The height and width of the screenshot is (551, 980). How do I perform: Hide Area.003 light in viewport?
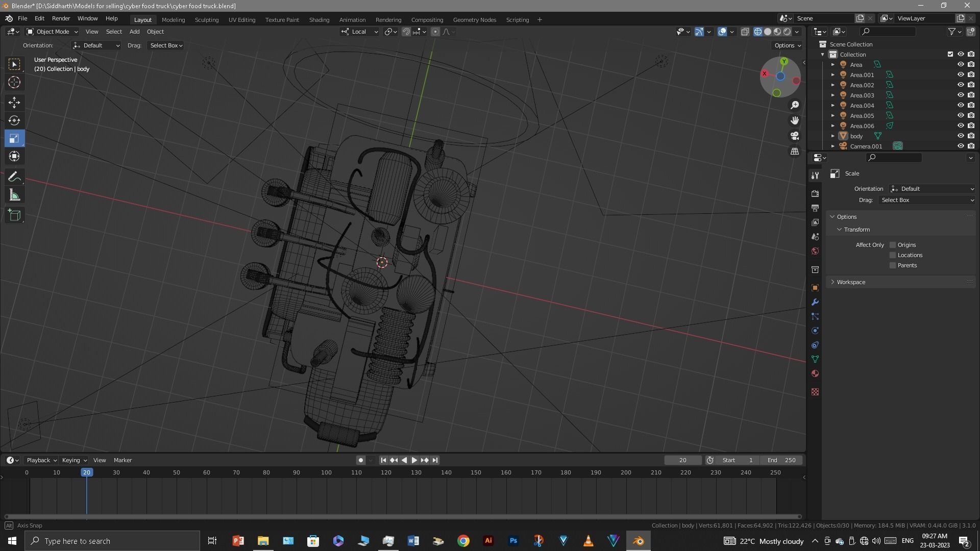tap(960, 95)
